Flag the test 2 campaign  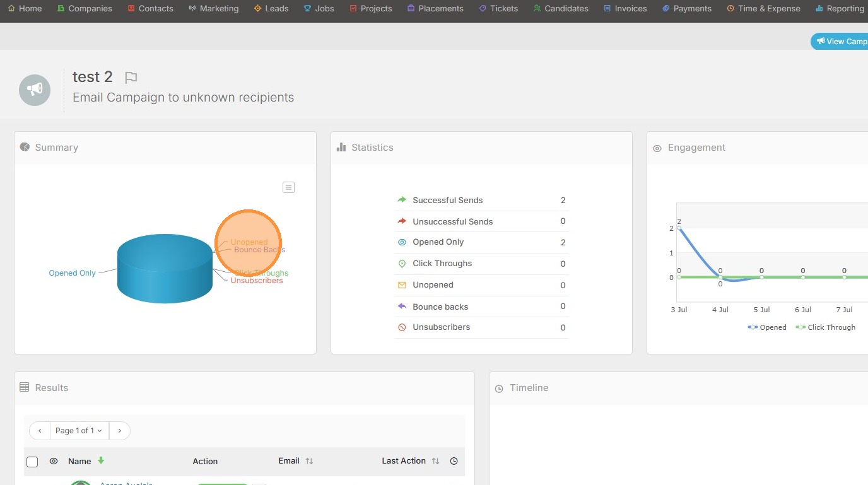coord(131,78)
